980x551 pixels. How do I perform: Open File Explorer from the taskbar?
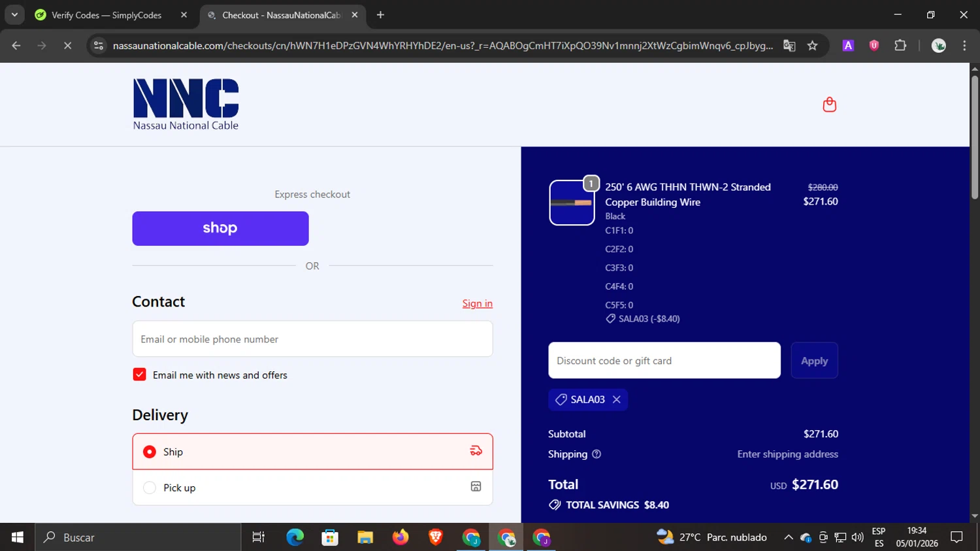365,537
